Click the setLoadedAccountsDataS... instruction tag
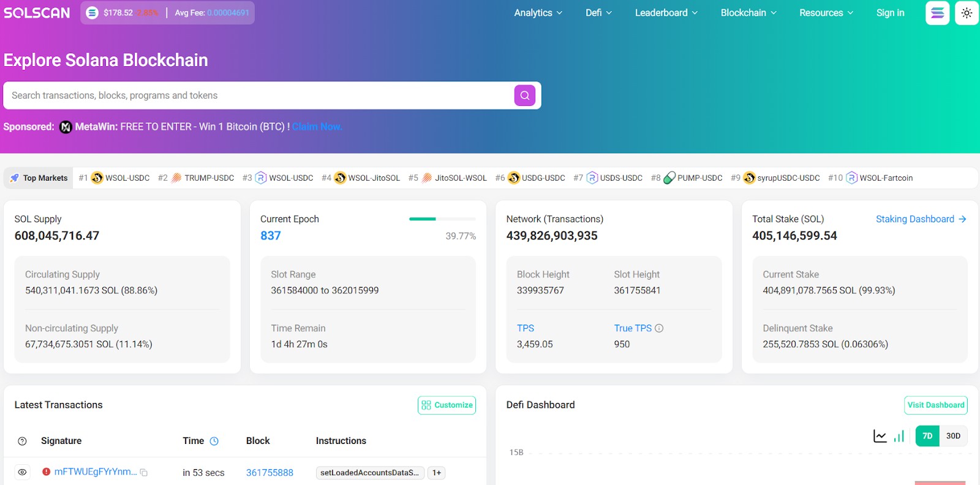Screen dimensions: 980x485 pos(370,473)
